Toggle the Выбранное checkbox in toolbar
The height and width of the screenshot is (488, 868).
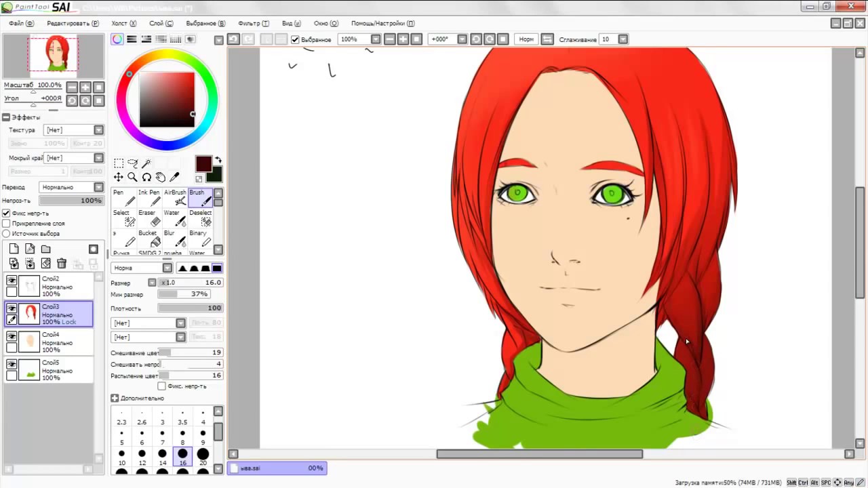pos(295,39)
